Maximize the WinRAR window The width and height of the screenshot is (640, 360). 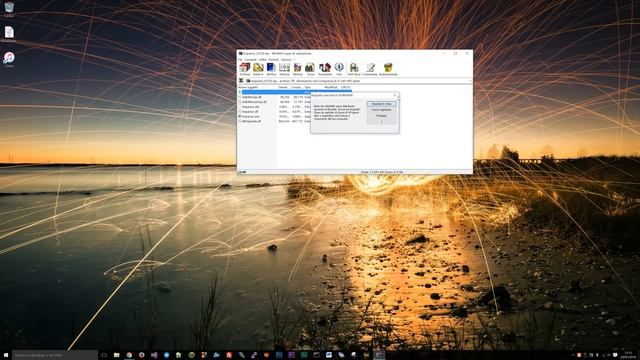pos(456,53)
